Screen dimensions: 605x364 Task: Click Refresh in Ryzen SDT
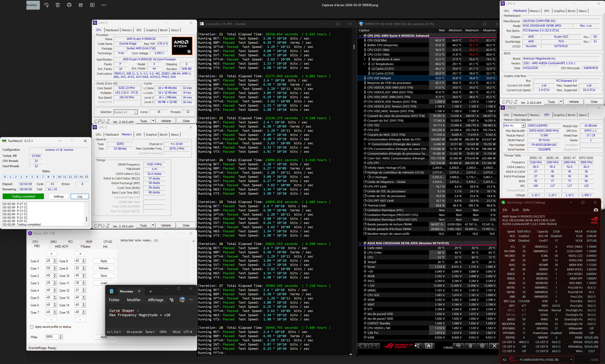tap(104, 268)
